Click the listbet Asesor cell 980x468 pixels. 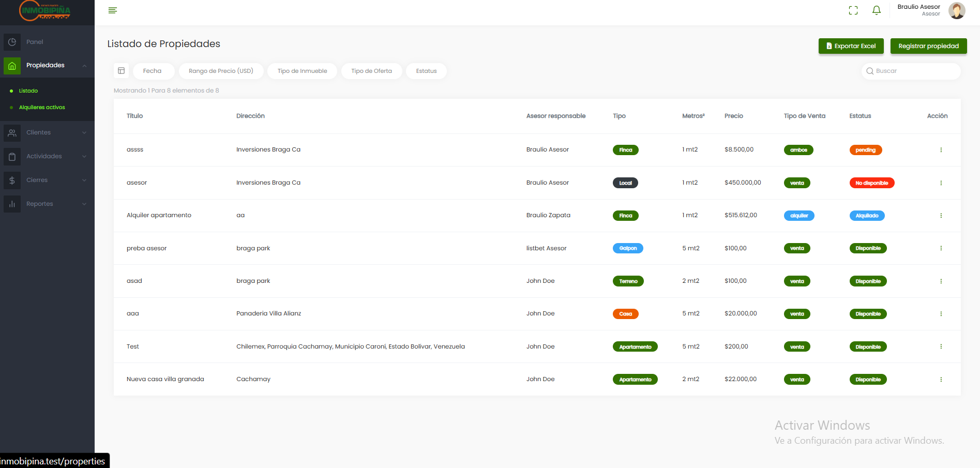click(546, 248)
